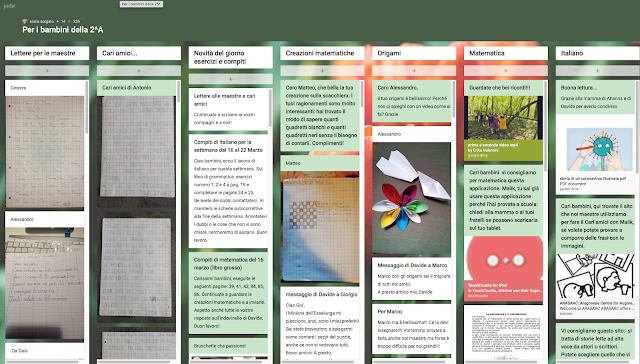The width and height of the screenshot is (640, 364).
Task: Open the TouchCounts for iPad link card
Action: [x=503, y=269]
